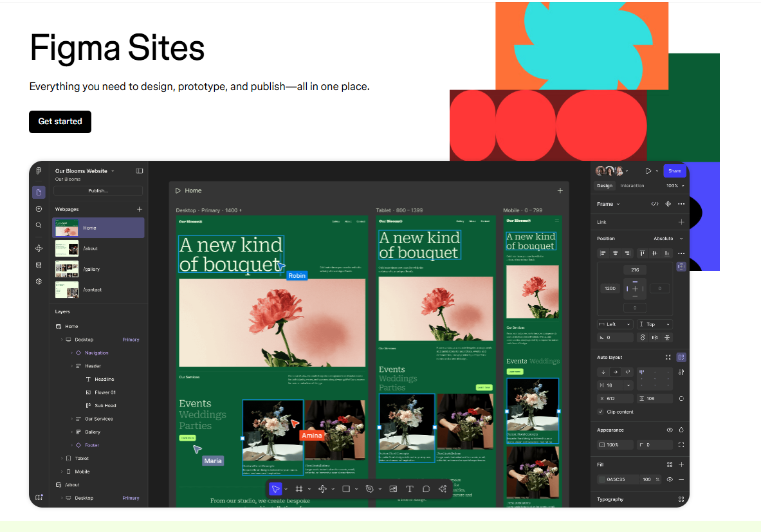
Task: Add a link with the Link plus
Action: [x=681, y=222]
